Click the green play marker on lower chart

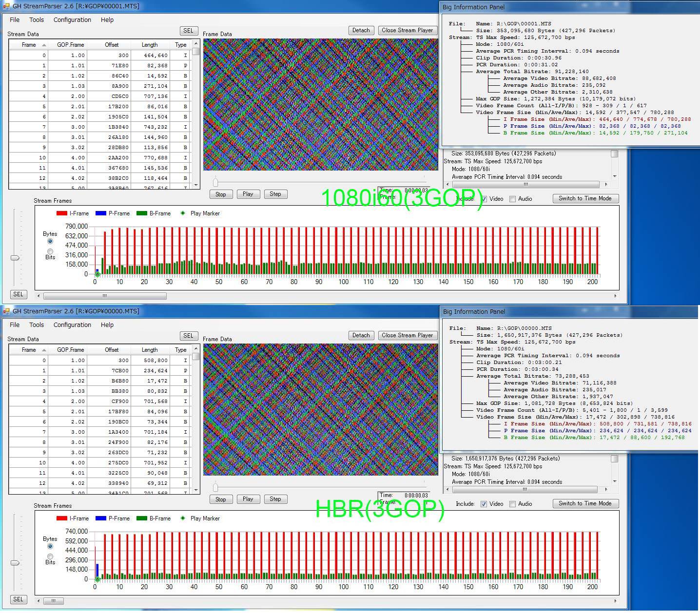(x=97, y=579)
